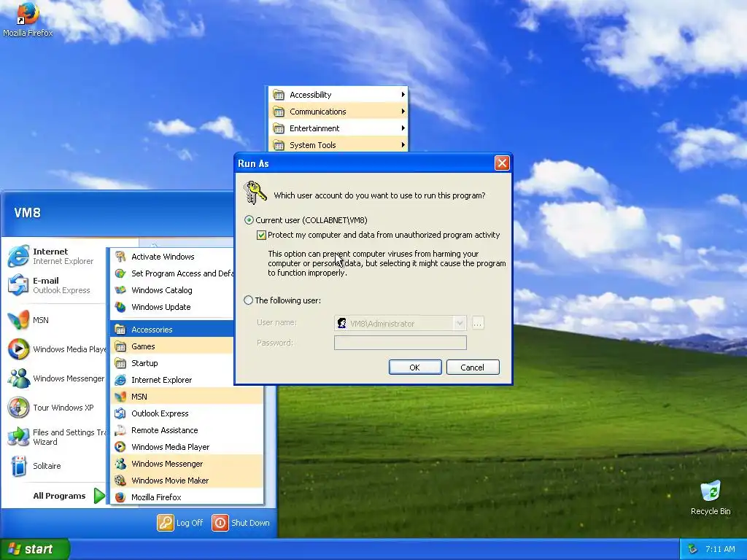Expand the Communications submenu arrow
Screen dimensions: 747x560
(403, 112)
